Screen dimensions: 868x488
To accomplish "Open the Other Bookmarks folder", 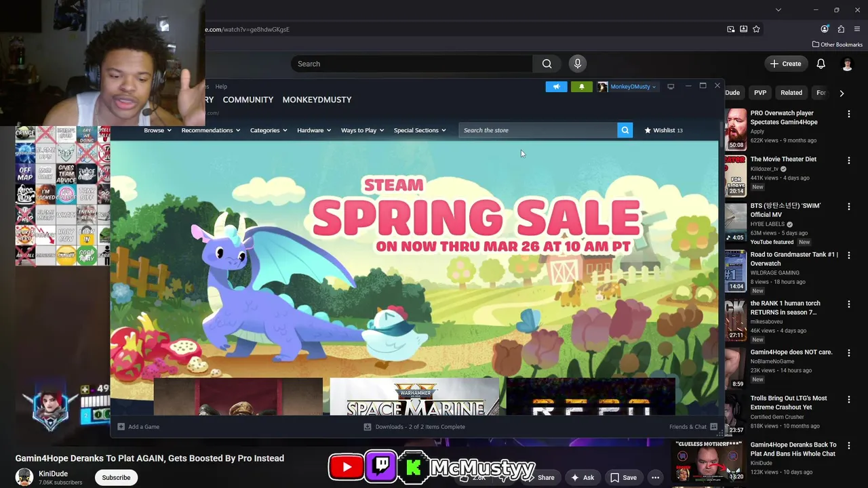I will 837,45.
